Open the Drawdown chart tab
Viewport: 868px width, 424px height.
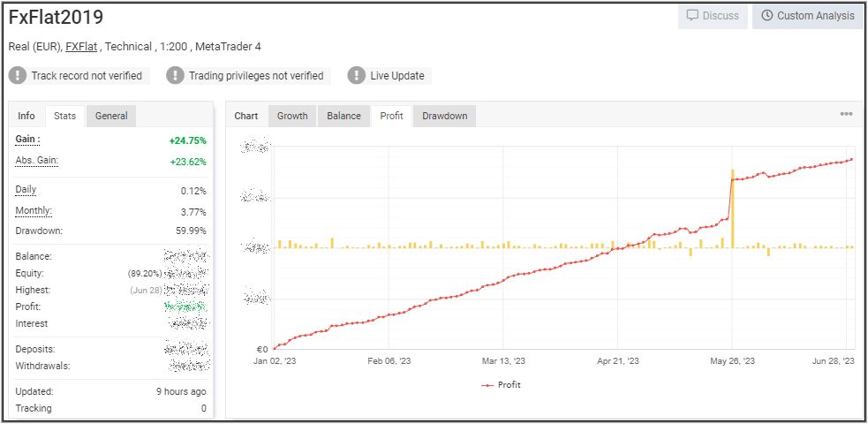pos(444,116)
